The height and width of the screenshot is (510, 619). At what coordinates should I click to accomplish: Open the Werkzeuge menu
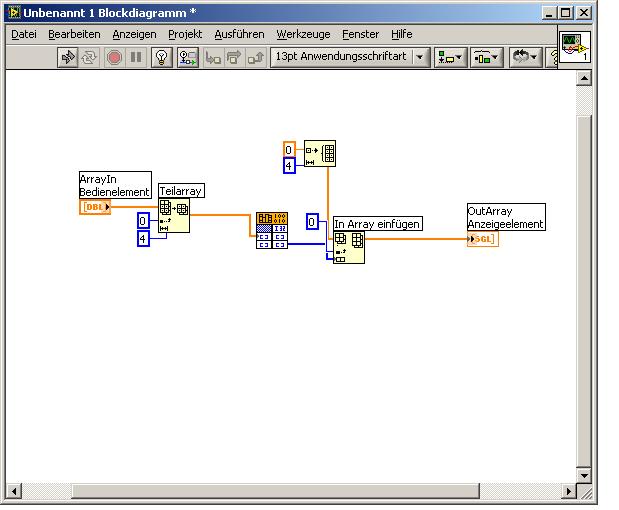coord(303,34)
